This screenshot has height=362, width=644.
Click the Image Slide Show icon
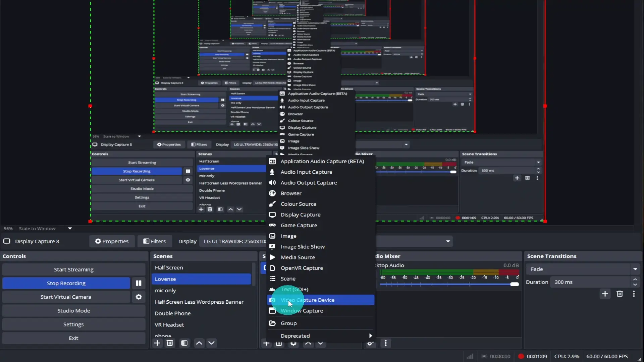pos(272,247)
